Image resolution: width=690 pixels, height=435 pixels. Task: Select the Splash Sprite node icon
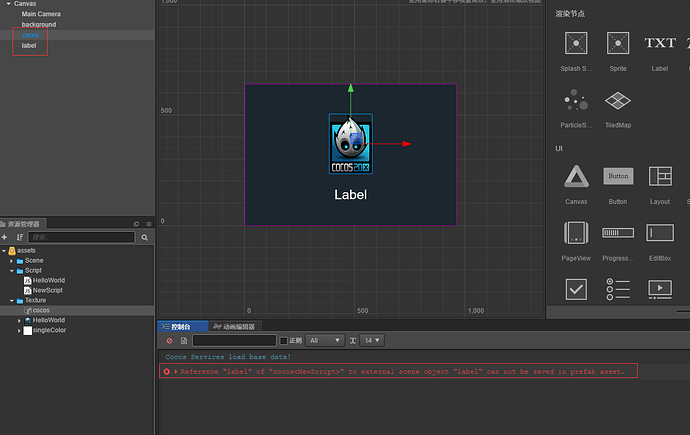(576, 43)
